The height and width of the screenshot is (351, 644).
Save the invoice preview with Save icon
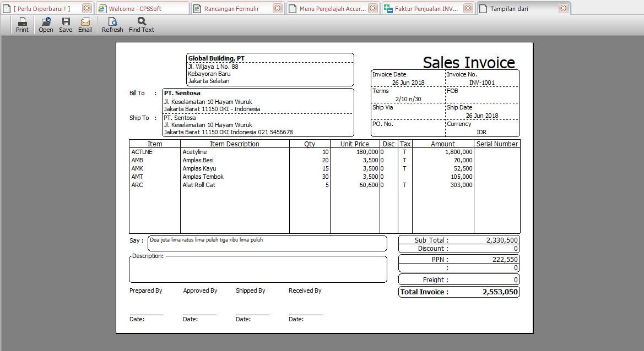tap(66, 25)
